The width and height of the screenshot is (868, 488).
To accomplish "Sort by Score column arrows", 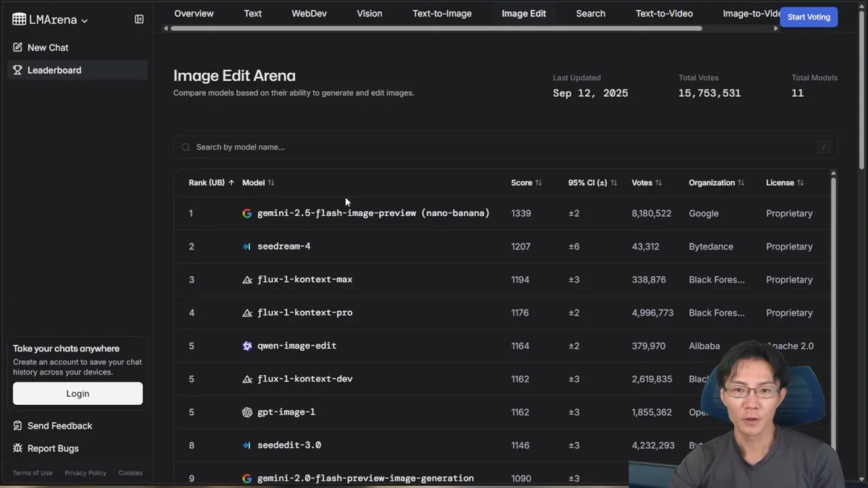I will (x=538, y=183).
